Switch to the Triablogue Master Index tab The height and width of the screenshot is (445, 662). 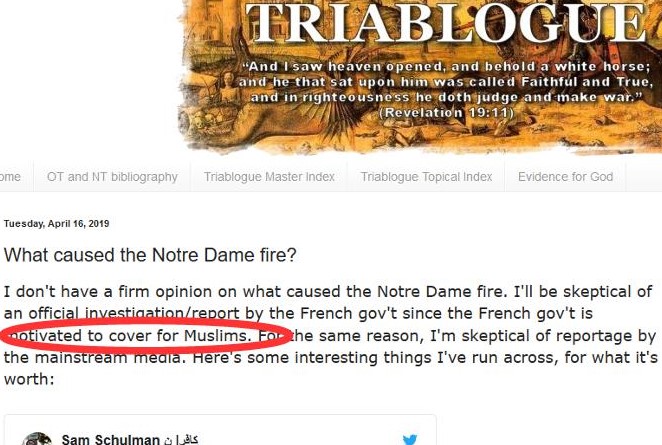point(269,176)
